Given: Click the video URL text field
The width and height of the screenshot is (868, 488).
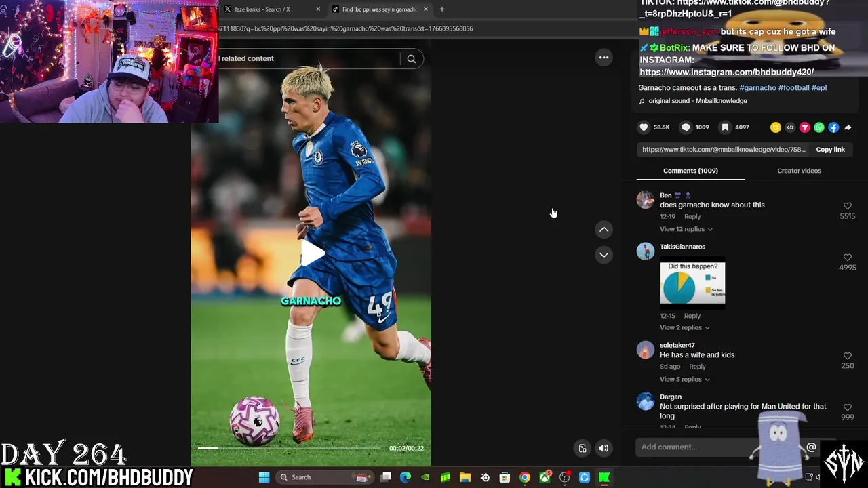Looking at the screenshot, I should tap(724, 150).
